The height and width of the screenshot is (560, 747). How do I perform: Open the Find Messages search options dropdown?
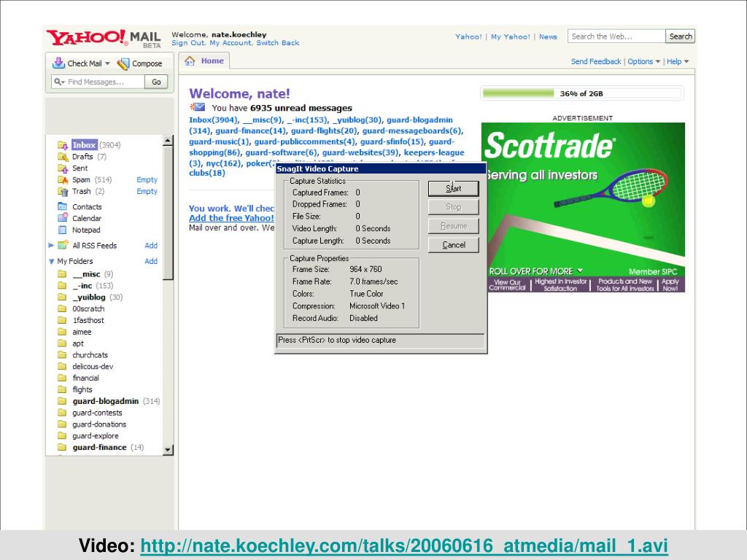tap(59, 82)
